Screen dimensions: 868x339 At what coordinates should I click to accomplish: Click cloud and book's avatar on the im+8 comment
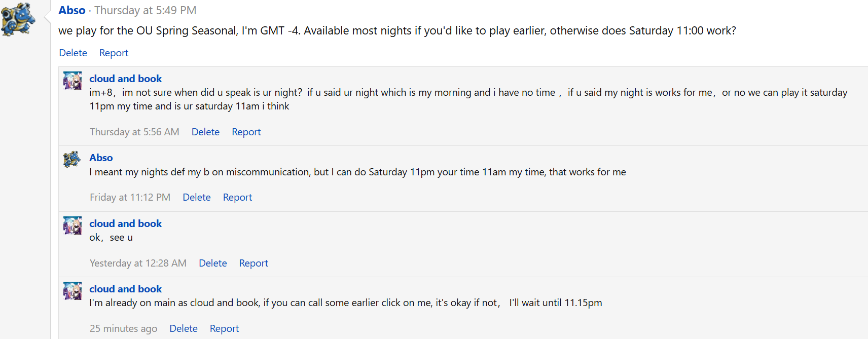click(73, 81)
